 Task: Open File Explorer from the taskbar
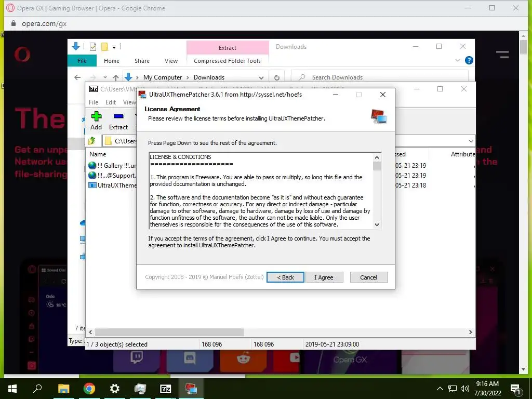[63, 389]
